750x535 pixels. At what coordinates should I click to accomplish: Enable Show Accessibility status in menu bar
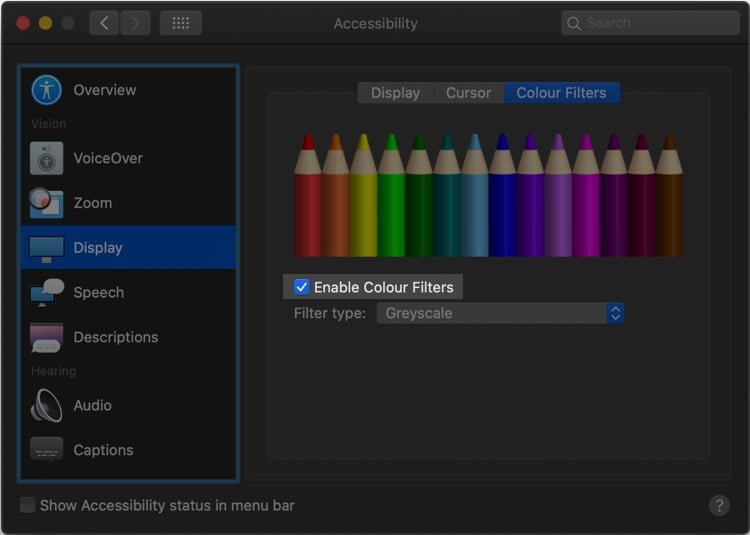[28, 505]
